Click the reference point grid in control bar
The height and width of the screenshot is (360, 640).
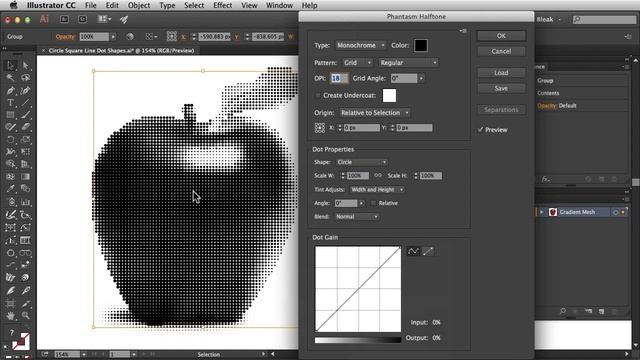[x=171, y=36]
